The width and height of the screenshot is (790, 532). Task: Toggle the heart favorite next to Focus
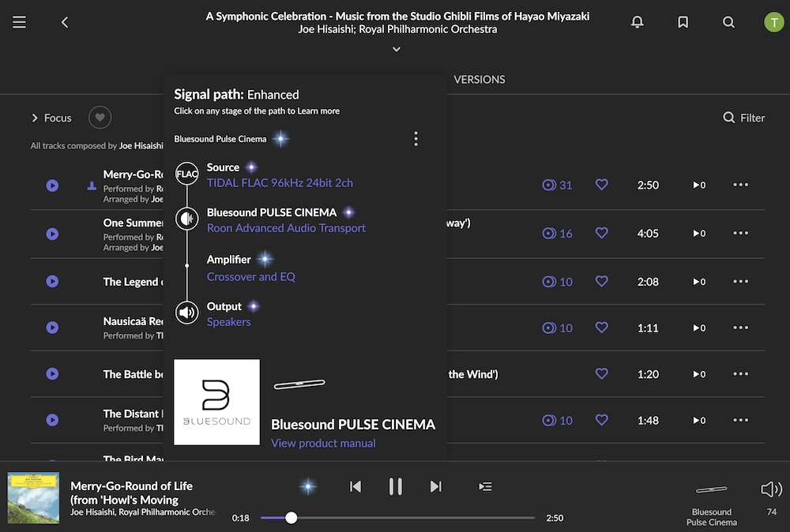(100, 118)
